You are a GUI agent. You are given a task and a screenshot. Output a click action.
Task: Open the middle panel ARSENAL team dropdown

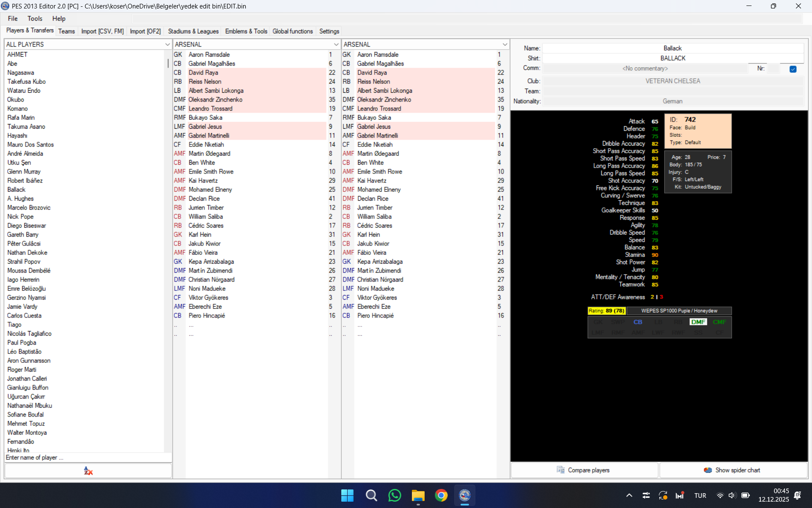click(x=336, y=44)
